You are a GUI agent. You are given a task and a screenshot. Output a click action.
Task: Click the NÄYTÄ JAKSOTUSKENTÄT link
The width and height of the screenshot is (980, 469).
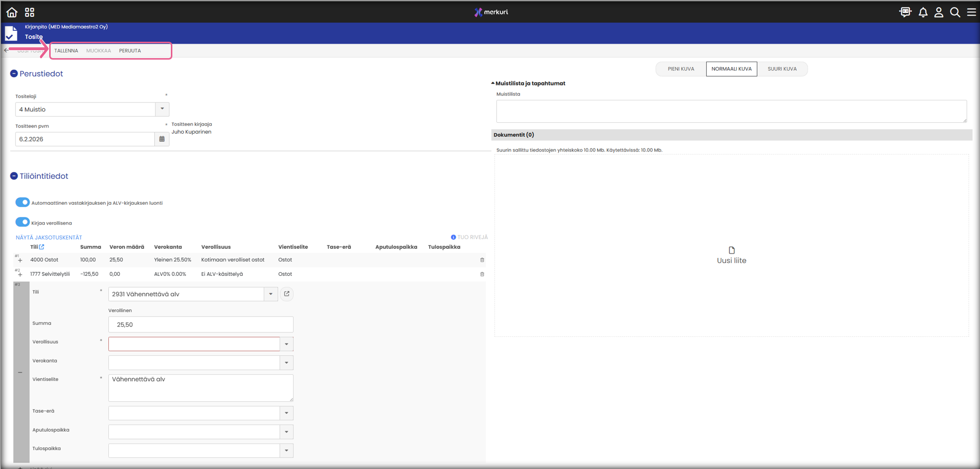point(49,237)
